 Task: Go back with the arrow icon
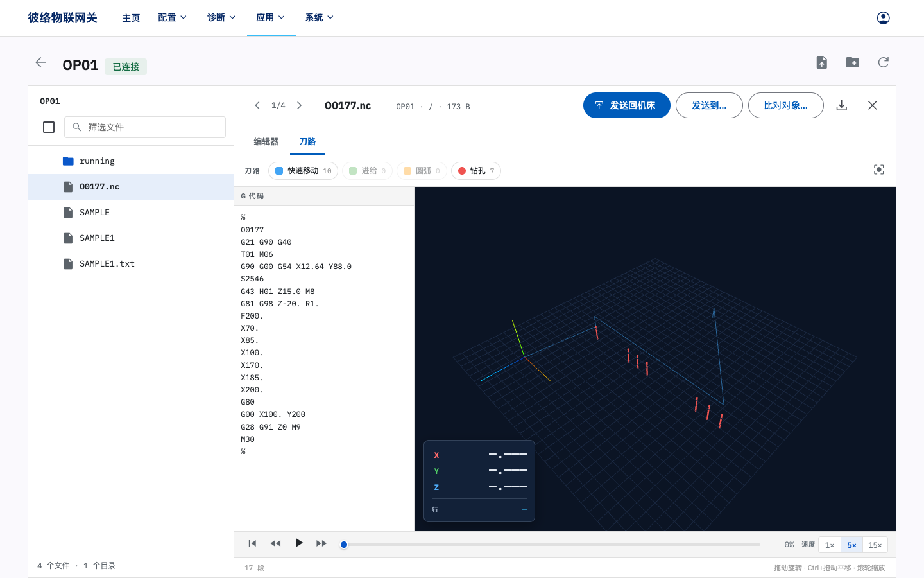pos(40,62)
